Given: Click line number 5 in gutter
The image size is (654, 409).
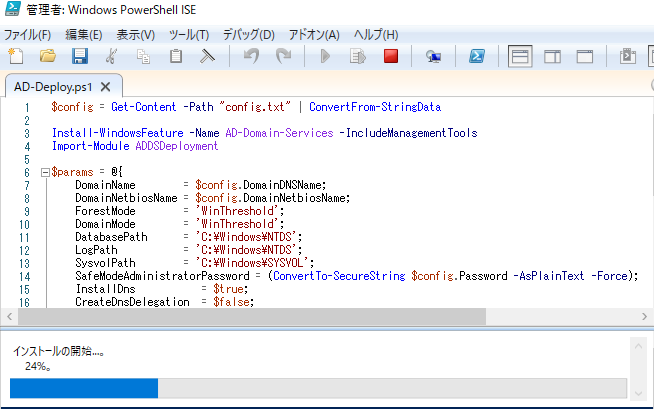Looking at the screenshot, I should pyautogui.click(x=27, y=159).
